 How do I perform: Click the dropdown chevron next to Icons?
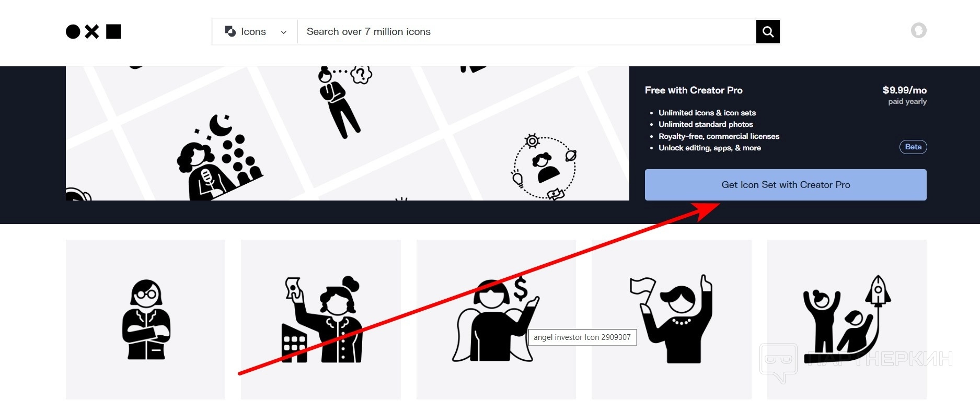(x=284, y=32)
